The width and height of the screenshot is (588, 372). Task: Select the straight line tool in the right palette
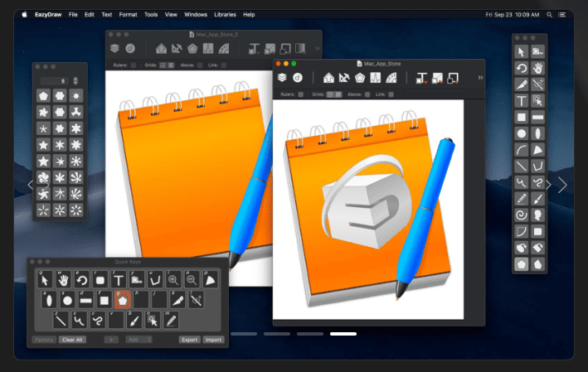[522, 166]
